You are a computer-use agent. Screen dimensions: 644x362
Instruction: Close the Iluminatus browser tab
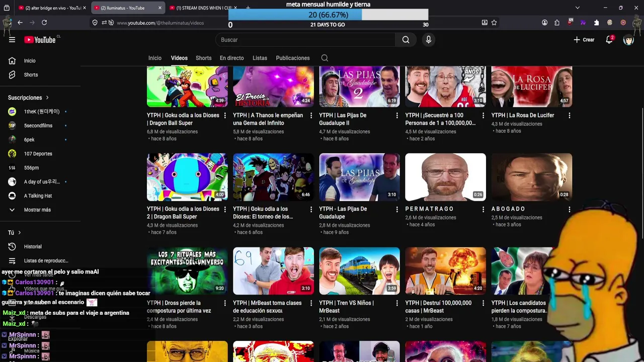160,8
